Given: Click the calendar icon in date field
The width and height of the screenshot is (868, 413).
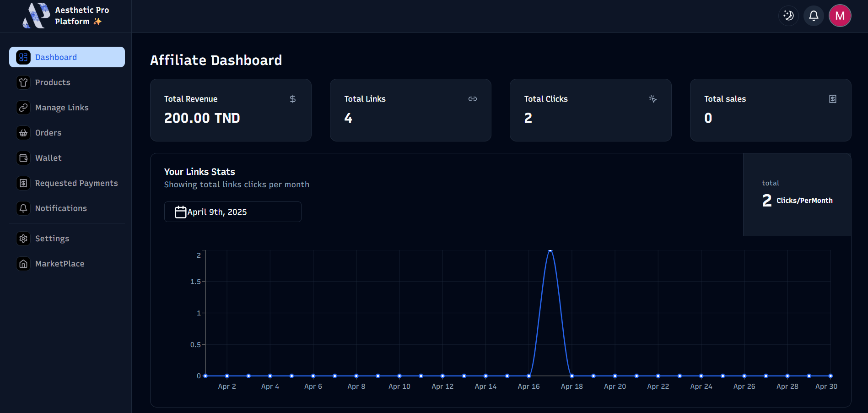Looking at the screenshot, I should pos(181,212).
